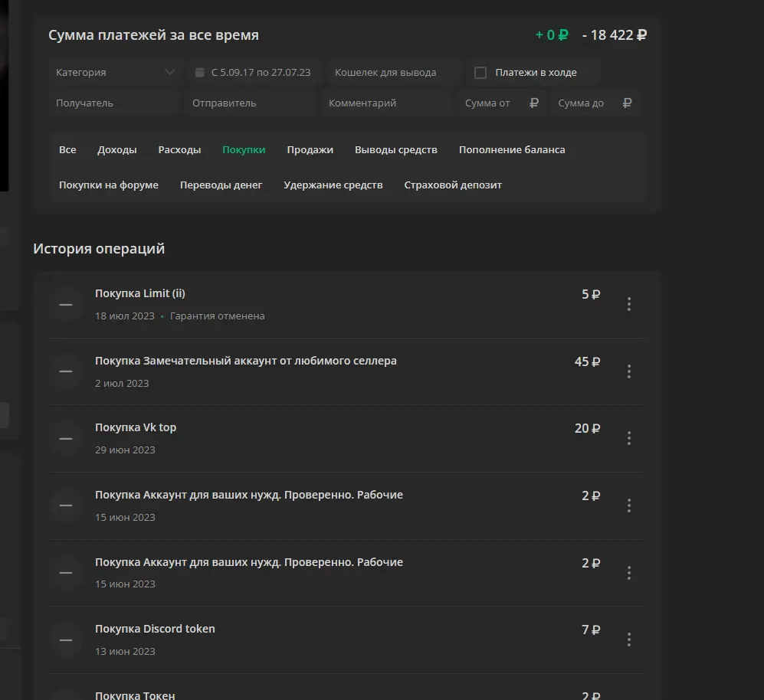
Task: Click the calendar icon in the date range field
Action: click(x=200, y=73)
